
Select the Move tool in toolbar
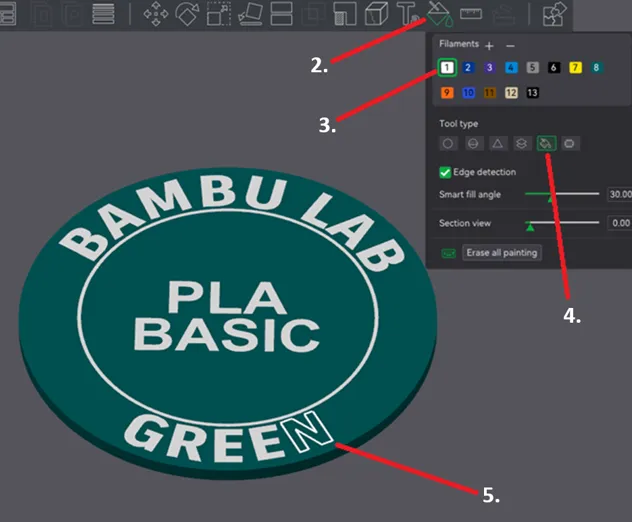[x=156, y=14]
